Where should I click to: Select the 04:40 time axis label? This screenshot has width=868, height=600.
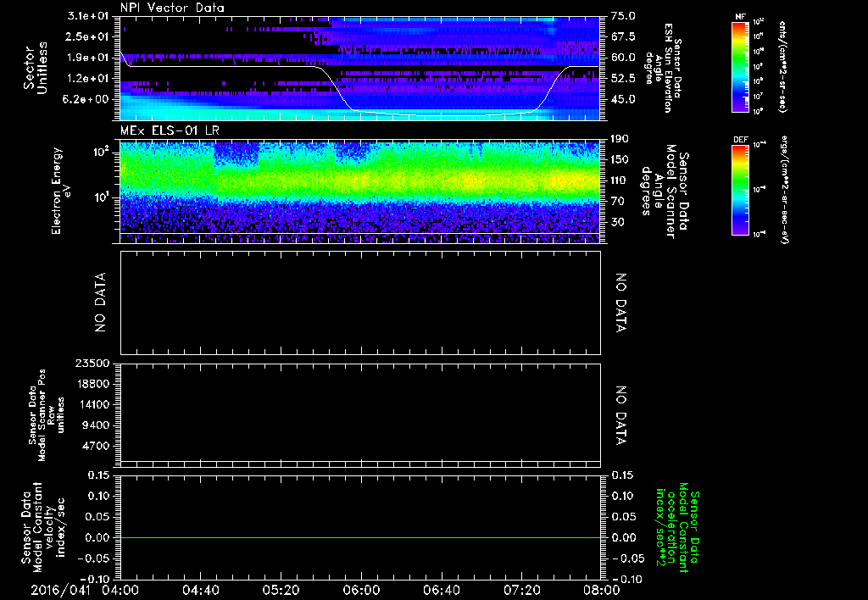pos(201,589)
